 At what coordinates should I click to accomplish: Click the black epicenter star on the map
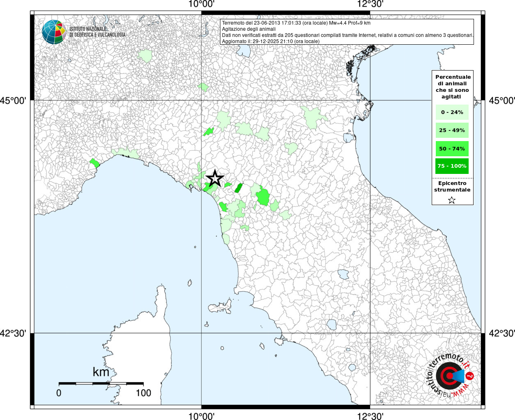(215, 179)
